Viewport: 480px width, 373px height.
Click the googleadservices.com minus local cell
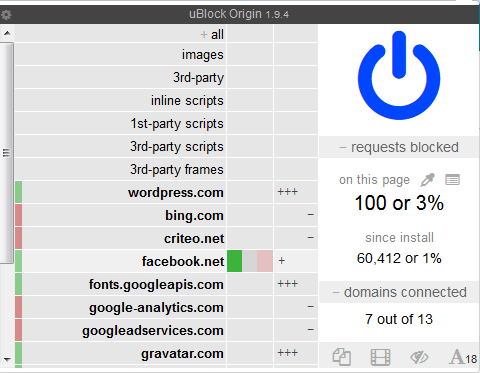pyautogui.click(x=296, y=330)
